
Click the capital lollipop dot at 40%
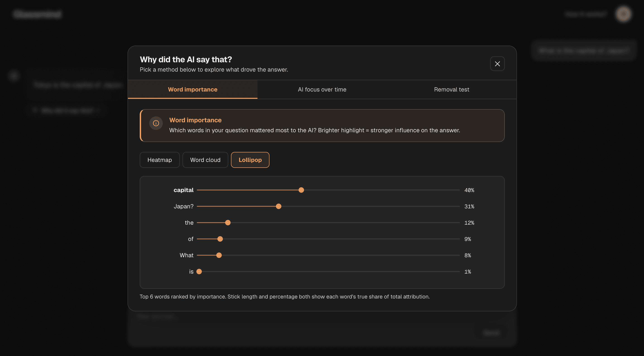301,190
